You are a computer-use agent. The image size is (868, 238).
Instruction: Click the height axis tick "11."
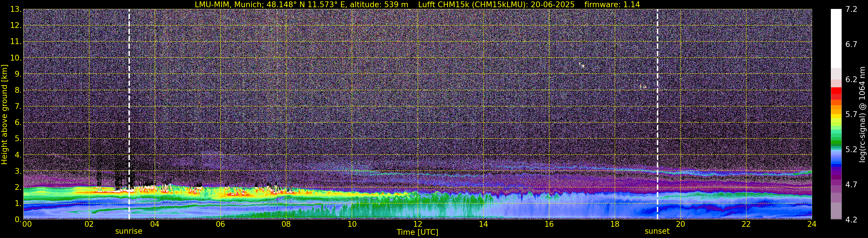(x=16, y=42)
